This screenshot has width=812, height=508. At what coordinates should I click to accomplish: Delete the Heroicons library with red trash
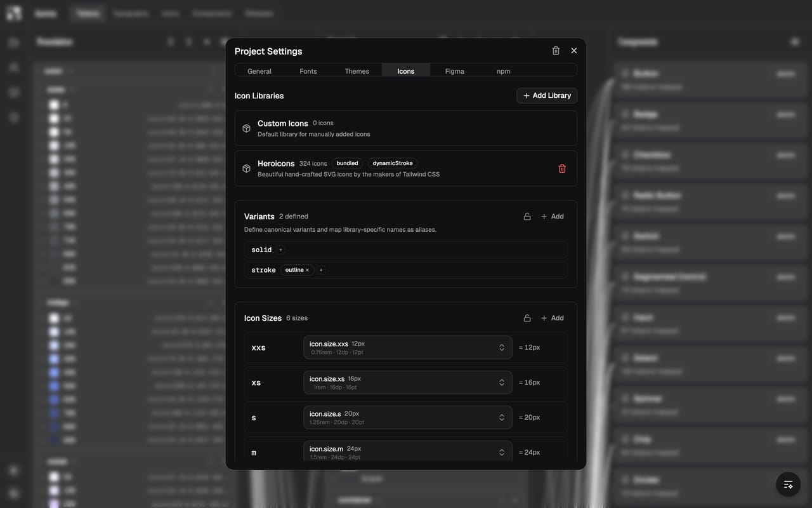[562, 168]
